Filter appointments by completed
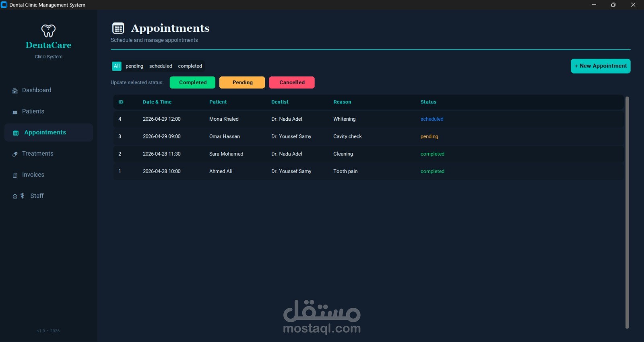This screenshot has height=342, width=644. [x=190, y=66]
